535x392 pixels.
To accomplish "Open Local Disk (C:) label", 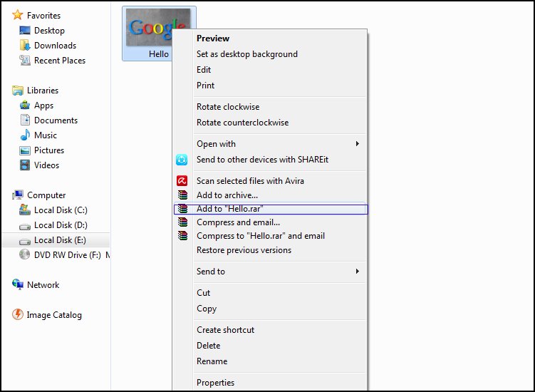I will coord(61,210).
